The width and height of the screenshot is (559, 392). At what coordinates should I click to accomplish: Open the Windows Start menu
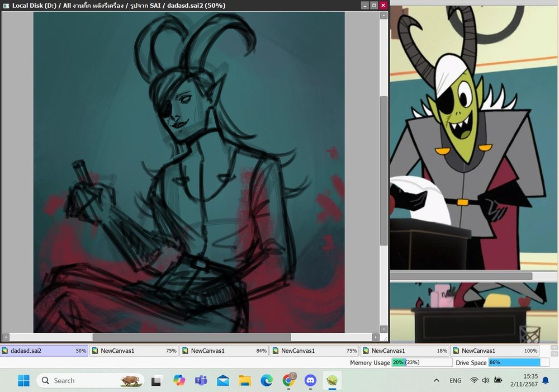[x=23, y=381]
